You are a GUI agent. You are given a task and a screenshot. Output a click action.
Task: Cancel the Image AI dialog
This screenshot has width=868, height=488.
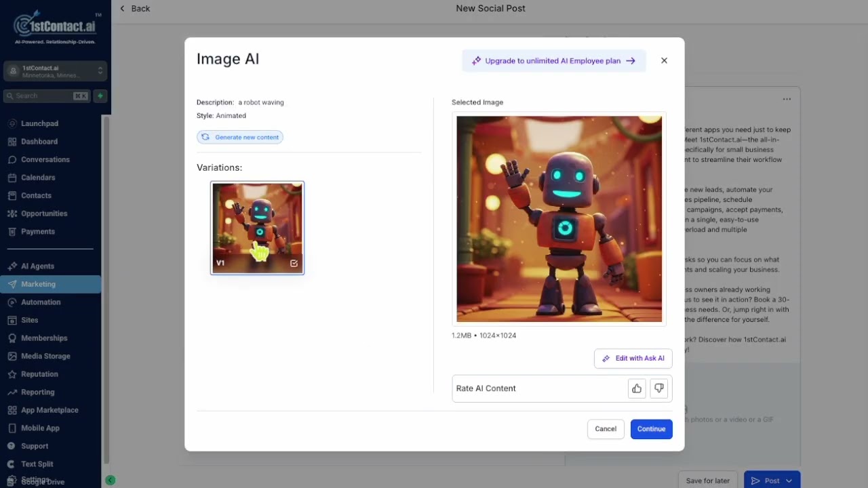(606, 429)
